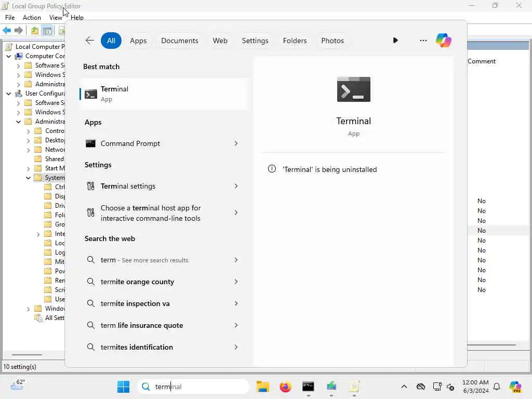Switch to the Settings filter tab

255,41
